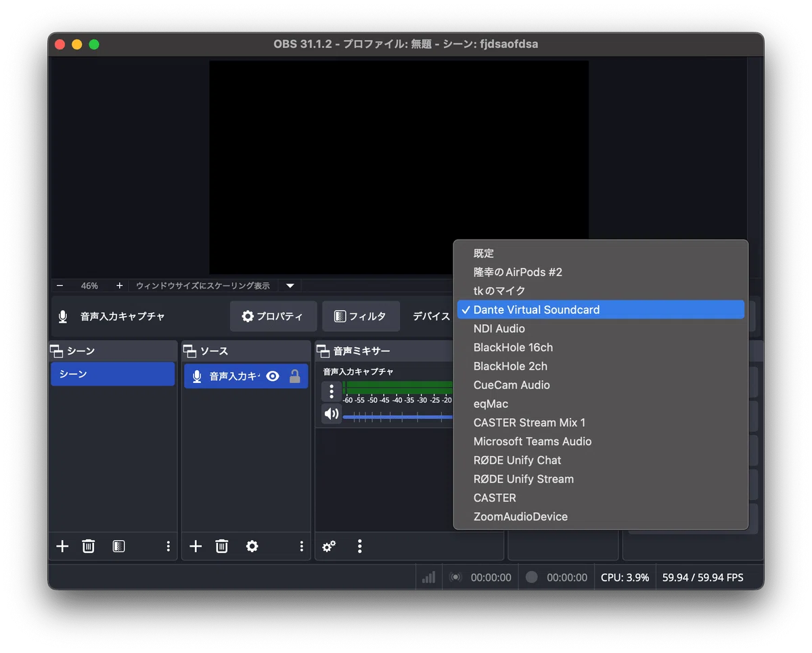Toggle visibility eye of audio source

[x=273, y=376]
